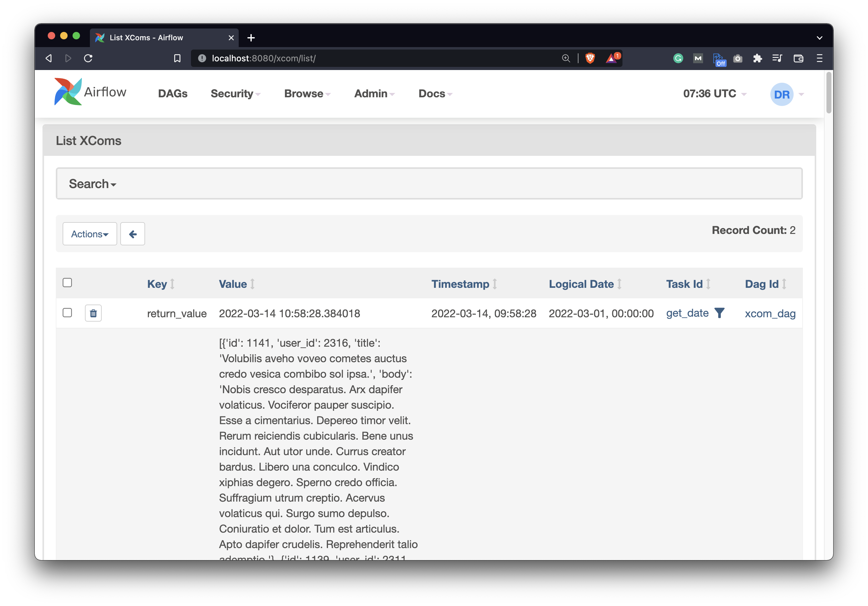Check the select-all header checkbox

pyautogui.click(x=67, y=283)
